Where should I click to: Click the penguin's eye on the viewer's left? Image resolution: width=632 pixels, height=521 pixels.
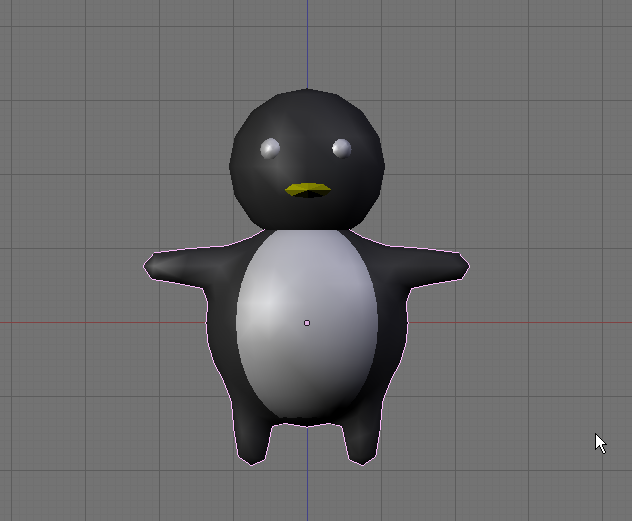pos(270,149)
